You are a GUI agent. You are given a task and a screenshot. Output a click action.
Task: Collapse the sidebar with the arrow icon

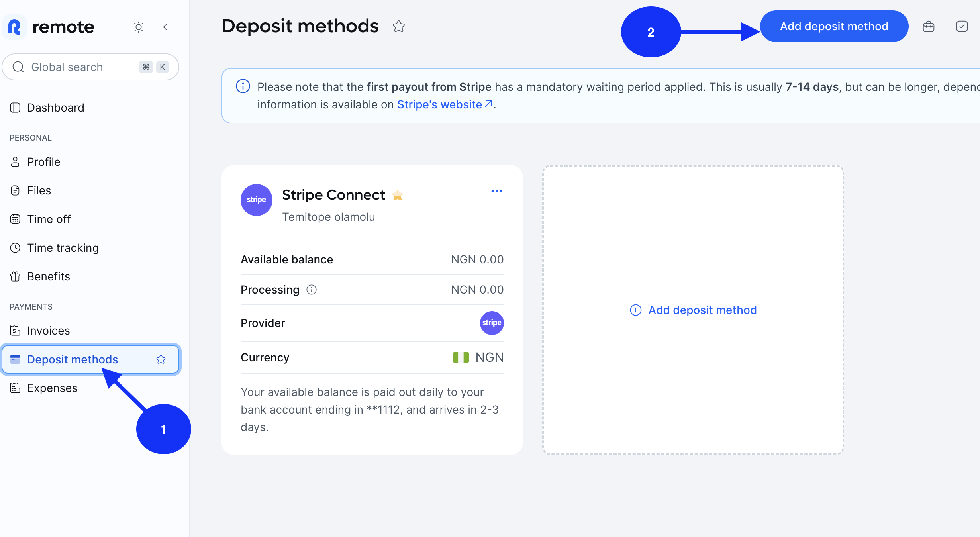(165, 27)
